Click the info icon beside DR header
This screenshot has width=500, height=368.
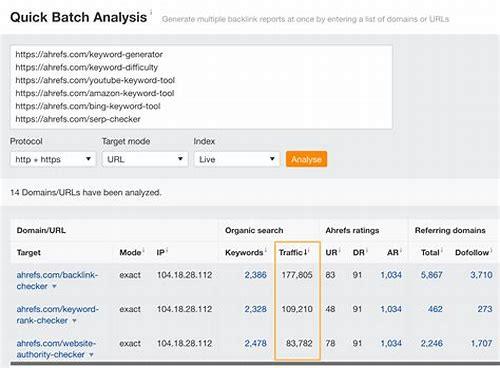367,250
